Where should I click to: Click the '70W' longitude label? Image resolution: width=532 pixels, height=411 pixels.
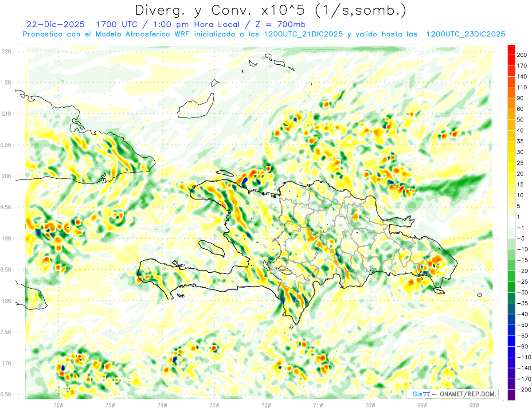tap(370, 404)
